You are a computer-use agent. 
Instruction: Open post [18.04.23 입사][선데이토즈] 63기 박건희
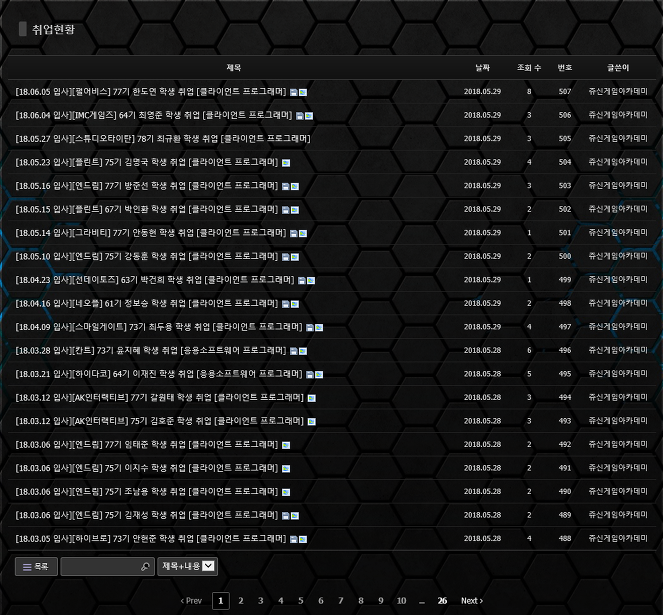[155, 280]
